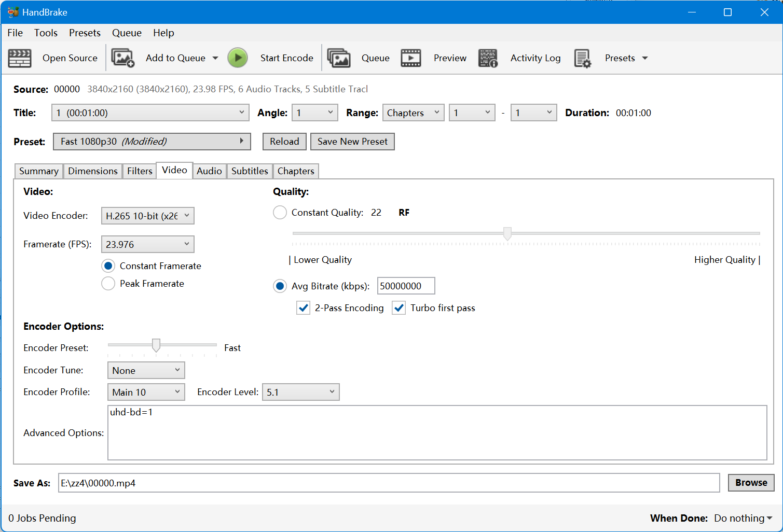Close the HandBrake window

pyautogui.click(x=764, y=12)
